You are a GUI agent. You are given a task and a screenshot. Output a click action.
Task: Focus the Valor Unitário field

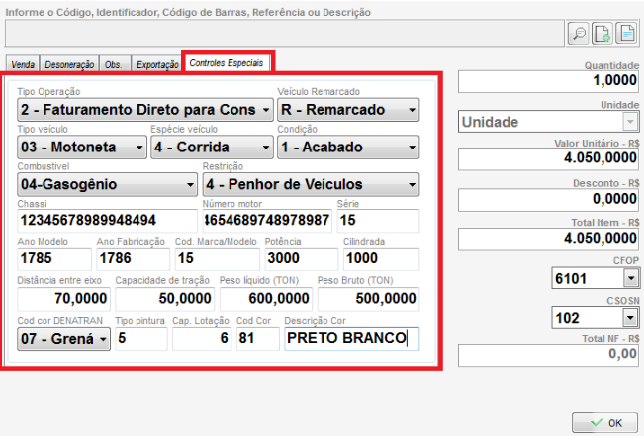(x=547, y=159)
